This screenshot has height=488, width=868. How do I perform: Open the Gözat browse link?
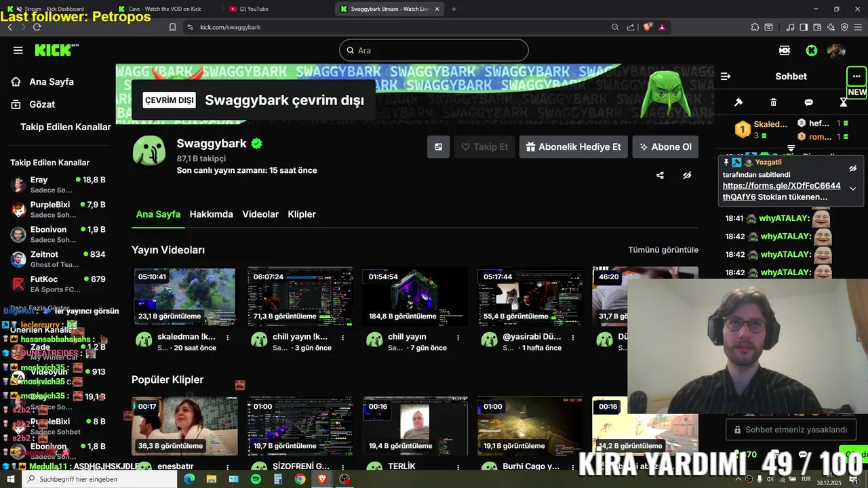pos(42,104)
